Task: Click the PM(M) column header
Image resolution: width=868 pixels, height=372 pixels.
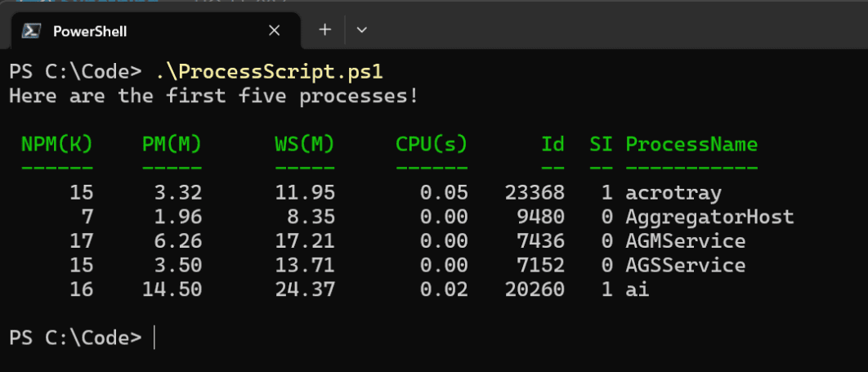Action: 172,145
